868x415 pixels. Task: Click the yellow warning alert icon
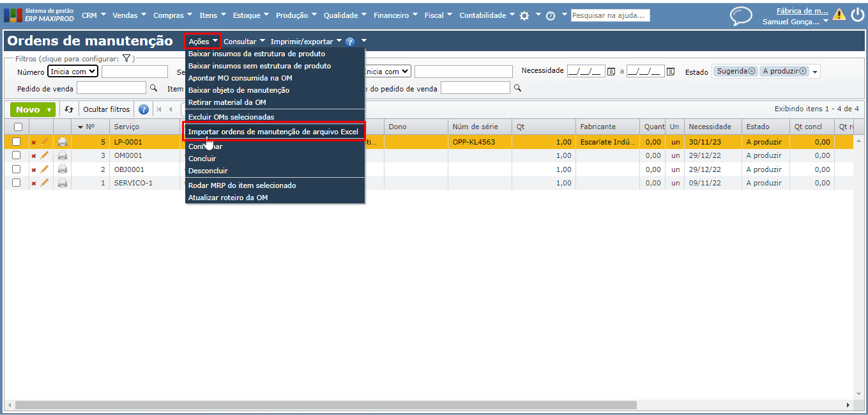click(839, 15)
